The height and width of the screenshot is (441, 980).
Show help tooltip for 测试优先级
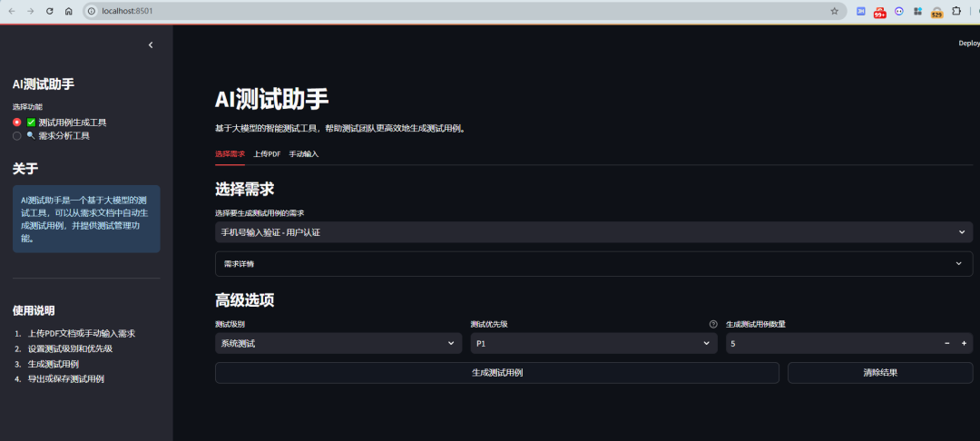coord(713,324)
